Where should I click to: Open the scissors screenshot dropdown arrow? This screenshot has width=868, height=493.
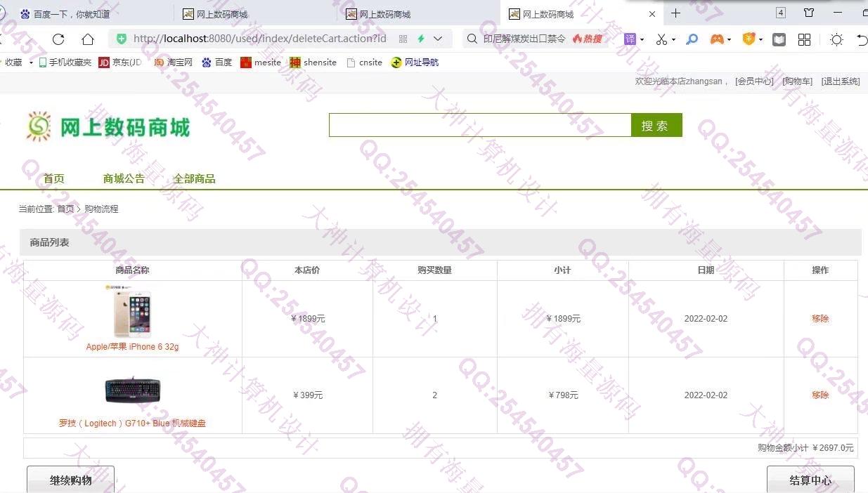click(673, 40)
